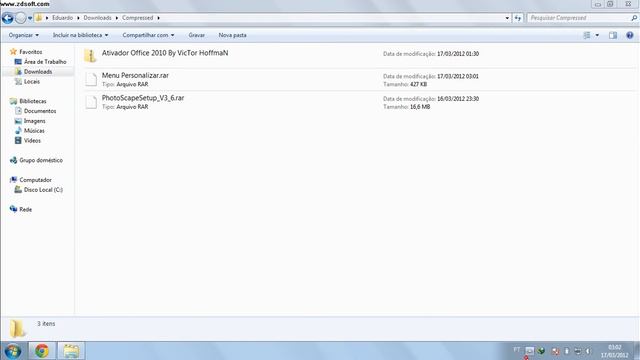The image size is (640, 360).
Task: Open the address bar history dropdown
Action: tap(507, 18)
